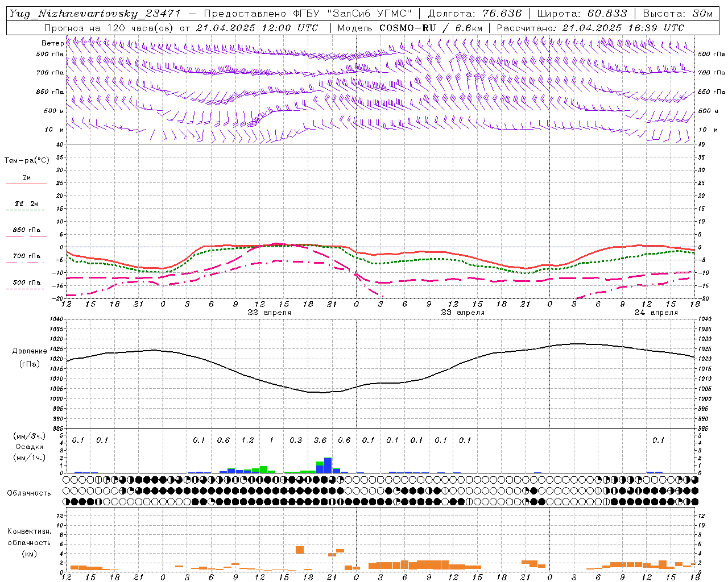
Task: Select the 700 гПа temperature legend entry
Action: pyautogui.click(x=27, y=256)
